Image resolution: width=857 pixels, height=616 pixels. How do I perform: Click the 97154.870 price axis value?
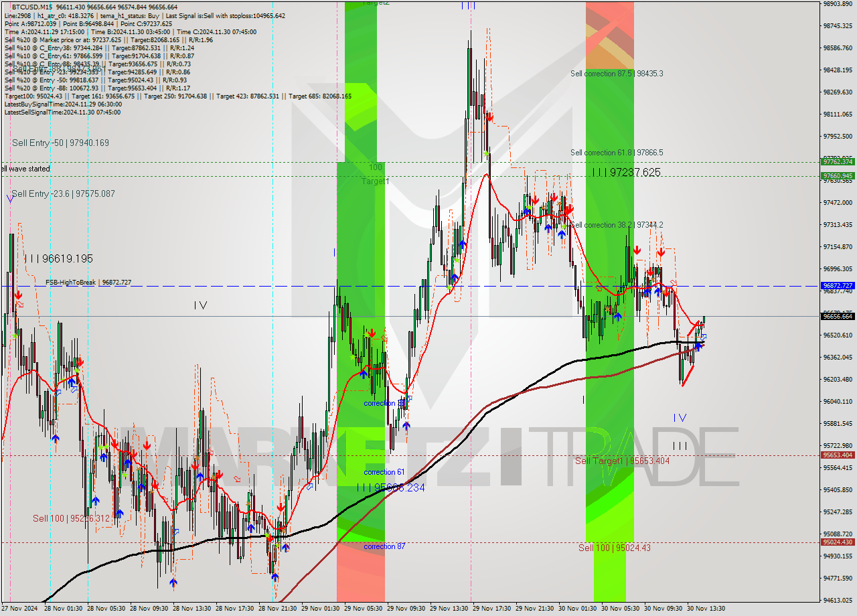[838, 246]
